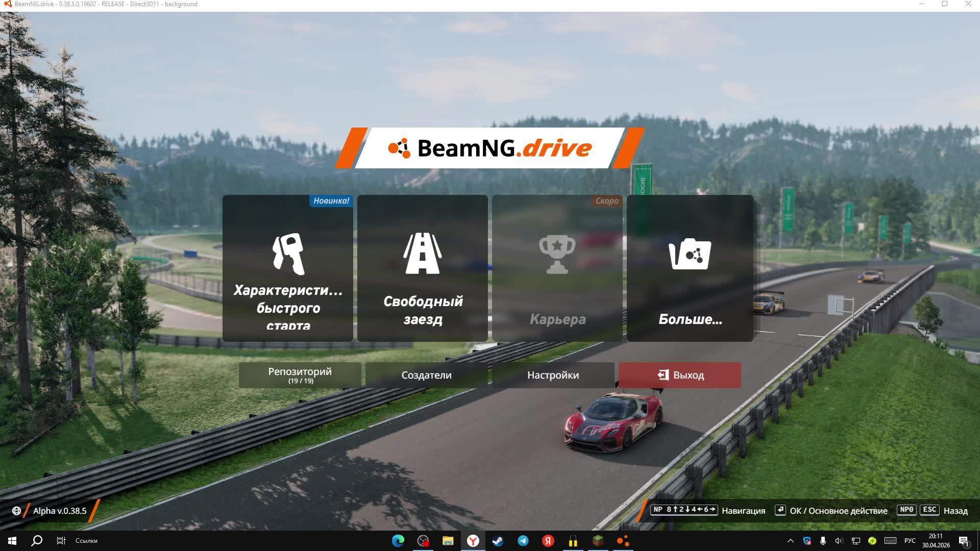Open Telegram from the taskbar
Screen dimensions: 980x551
tap(523, 541)
